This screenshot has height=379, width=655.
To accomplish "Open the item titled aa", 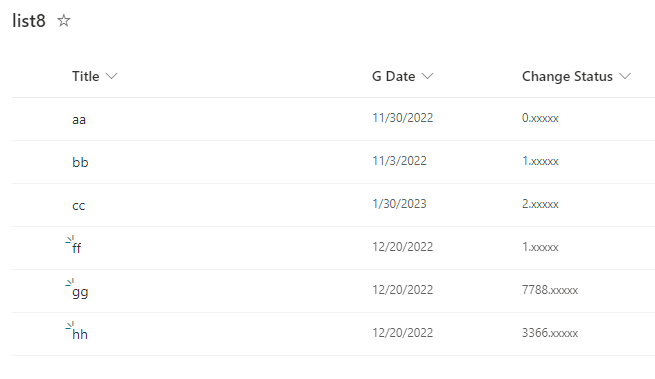I will tap(79, 120).
